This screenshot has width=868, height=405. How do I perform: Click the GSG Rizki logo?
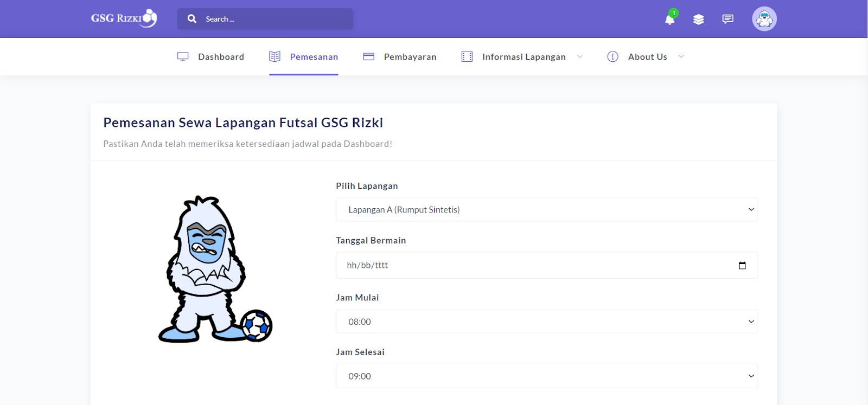(124, 18)
